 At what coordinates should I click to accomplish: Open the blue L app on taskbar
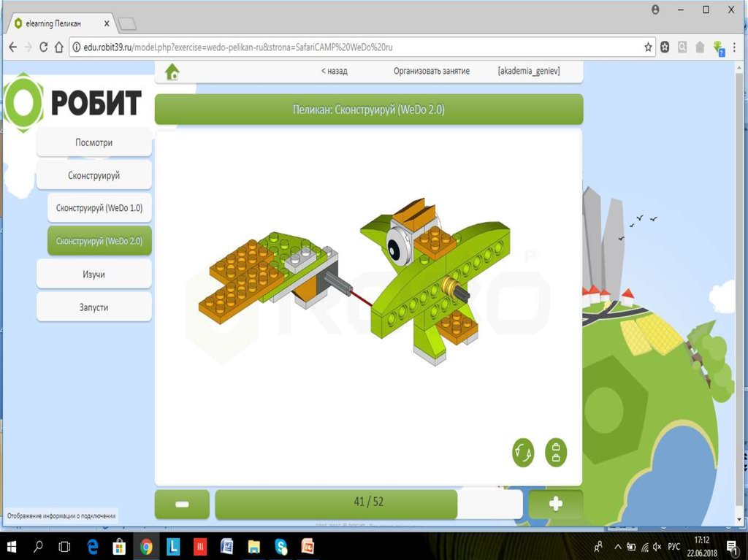pos(172,547)
